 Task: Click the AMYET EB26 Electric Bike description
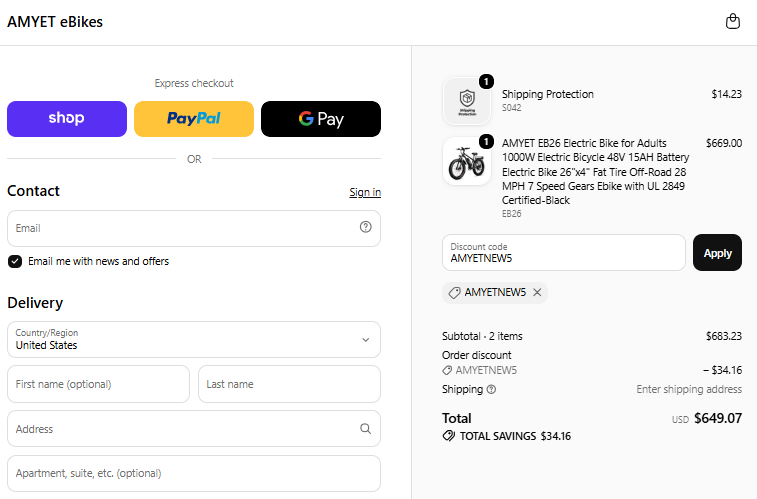click(x=595, y=171)
